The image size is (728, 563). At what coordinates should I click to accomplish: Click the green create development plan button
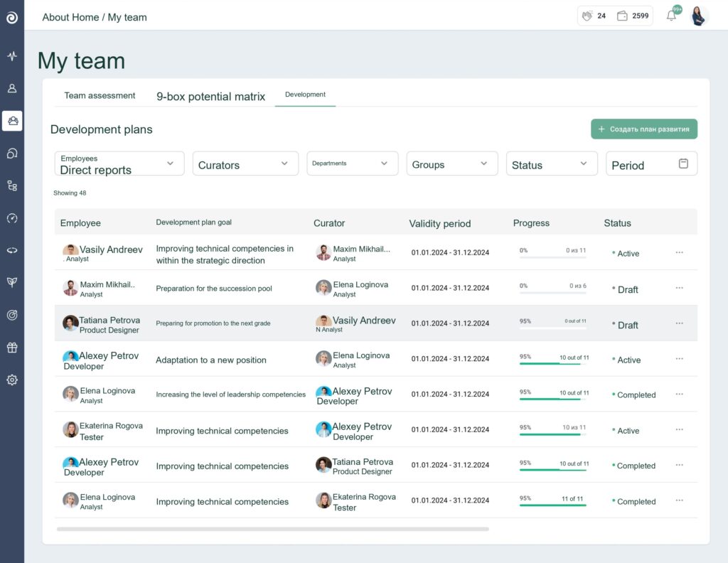[644, 129]
